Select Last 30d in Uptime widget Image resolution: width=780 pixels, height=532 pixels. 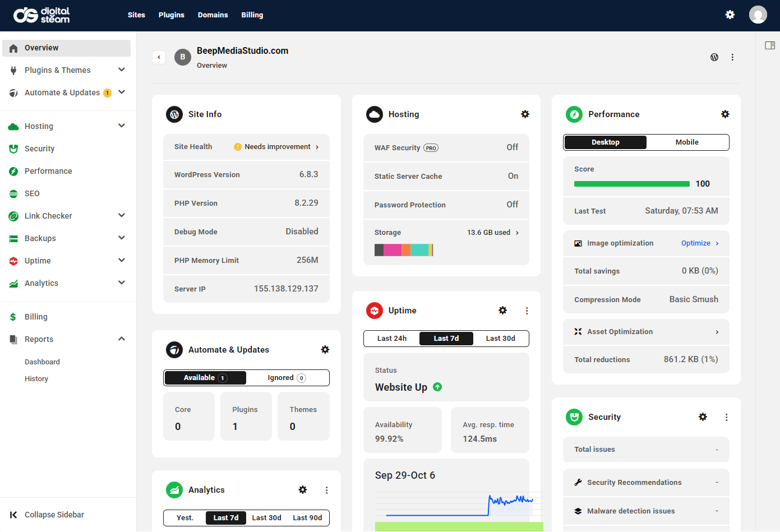point(500,339)
